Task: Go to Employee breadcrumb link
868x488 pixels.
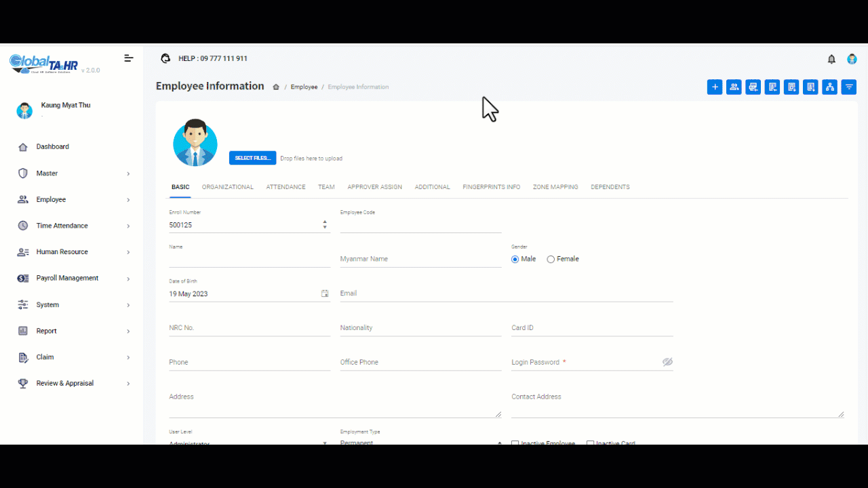Action: pyautogui.click(x=304, y=87)
